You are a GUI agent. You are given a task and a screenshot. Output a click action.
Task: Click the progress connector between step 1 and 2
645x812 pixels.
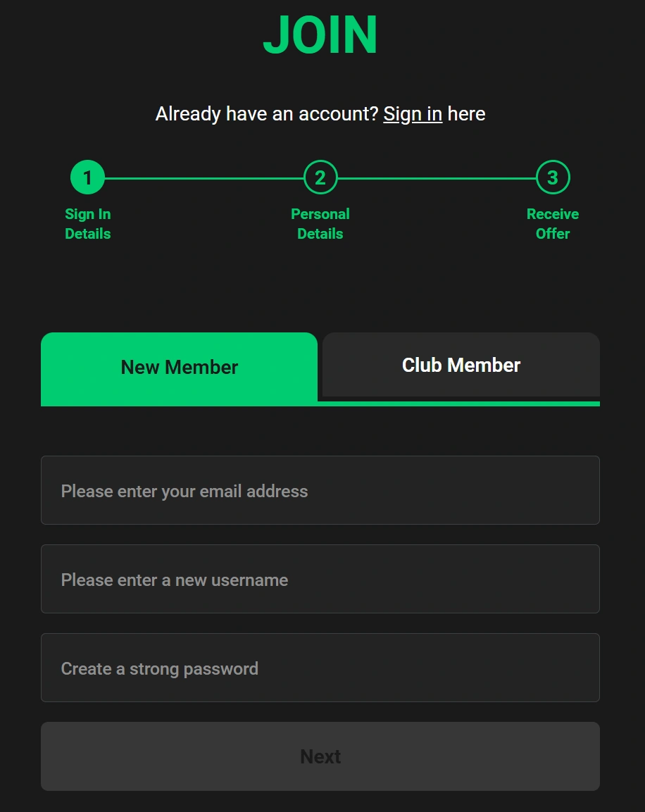[204, 177]
